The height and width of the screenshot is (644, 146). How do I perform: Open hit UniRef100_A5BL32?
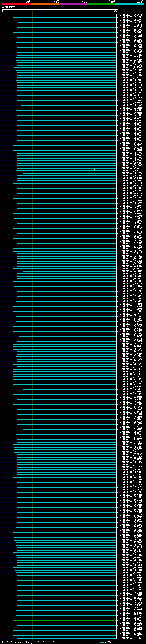tap(131, 27)
